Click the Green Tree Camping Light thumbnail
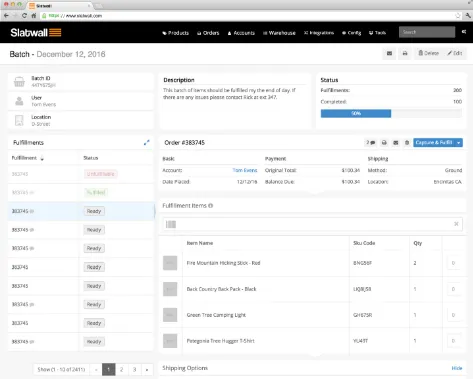 coord(170,315)
